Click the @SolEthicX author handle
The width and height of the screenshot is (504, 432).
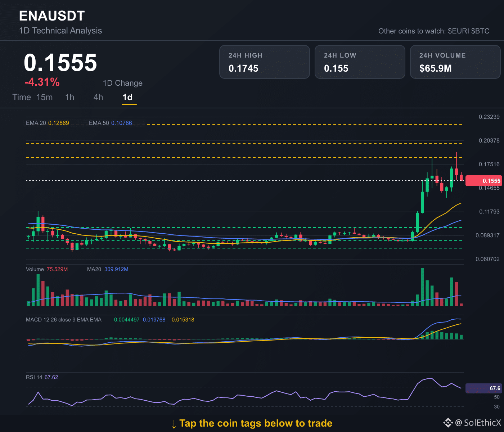point(478,423)
